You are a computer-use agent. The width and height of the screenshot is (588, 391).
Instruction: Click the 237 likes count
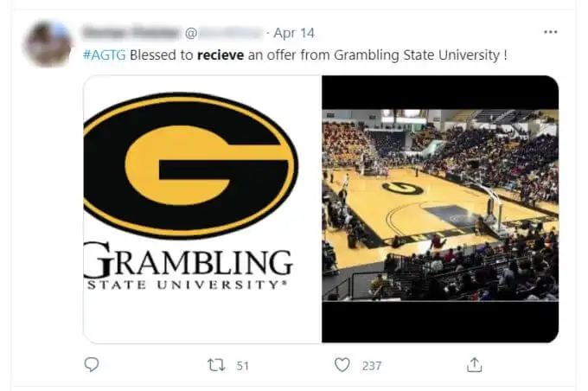(372, 366)
